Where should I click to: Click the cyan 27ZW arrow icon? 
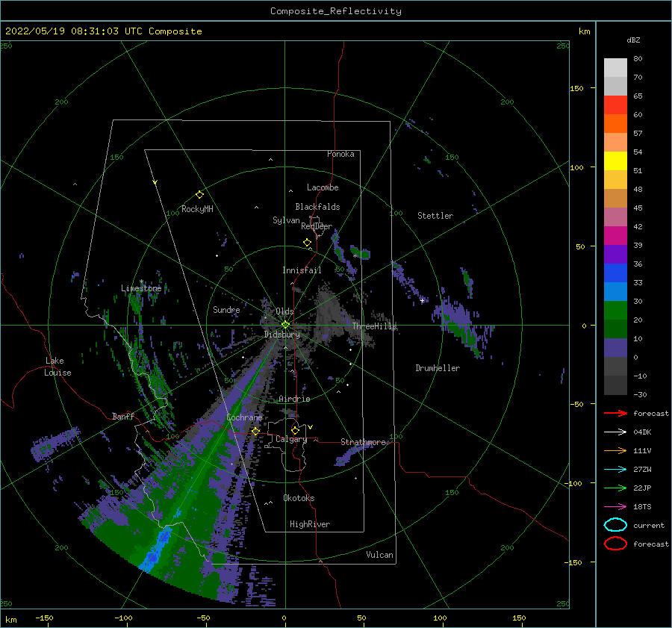click(x=615, y=470)
